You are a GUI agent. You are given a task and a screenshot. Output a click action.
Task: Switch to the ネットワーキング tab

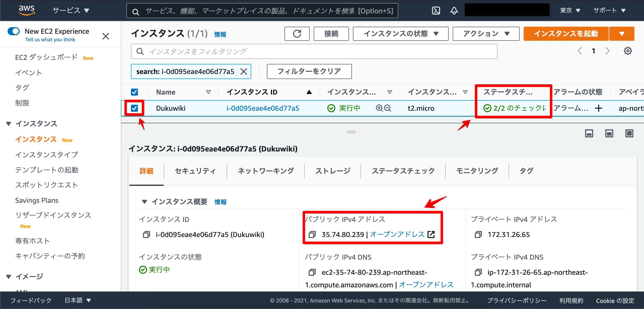[x=266, y=171]
